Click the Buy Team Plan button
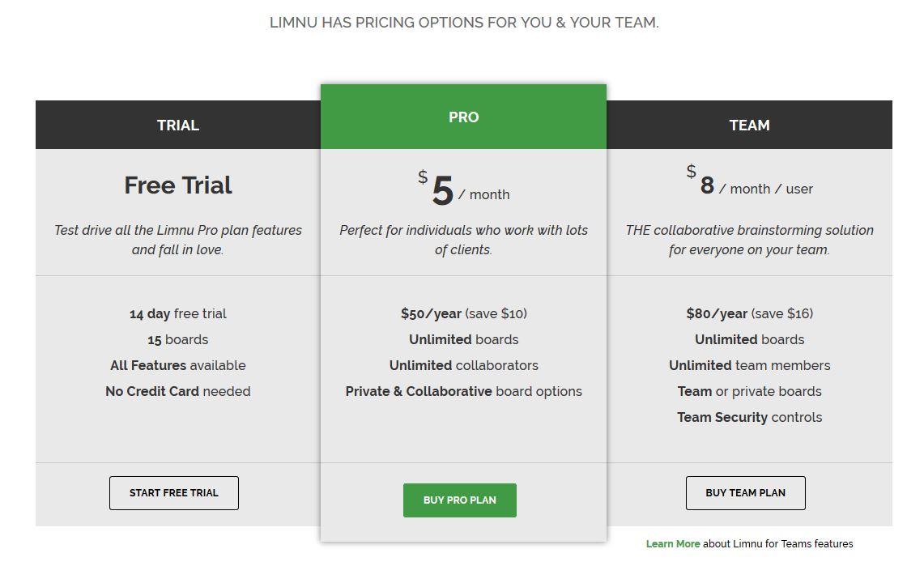The width and height of the screenshot is (924, 566). (x=746, y=493)
